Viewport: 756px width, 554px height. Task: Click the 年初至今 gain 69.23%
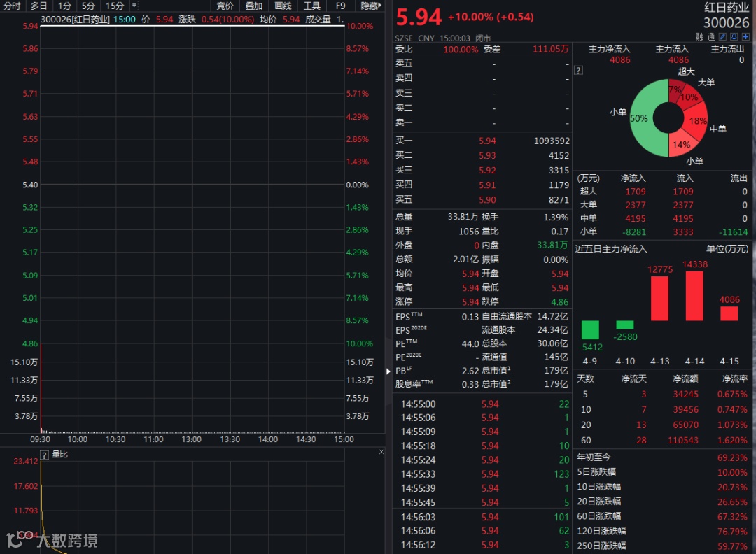point(732,457)
